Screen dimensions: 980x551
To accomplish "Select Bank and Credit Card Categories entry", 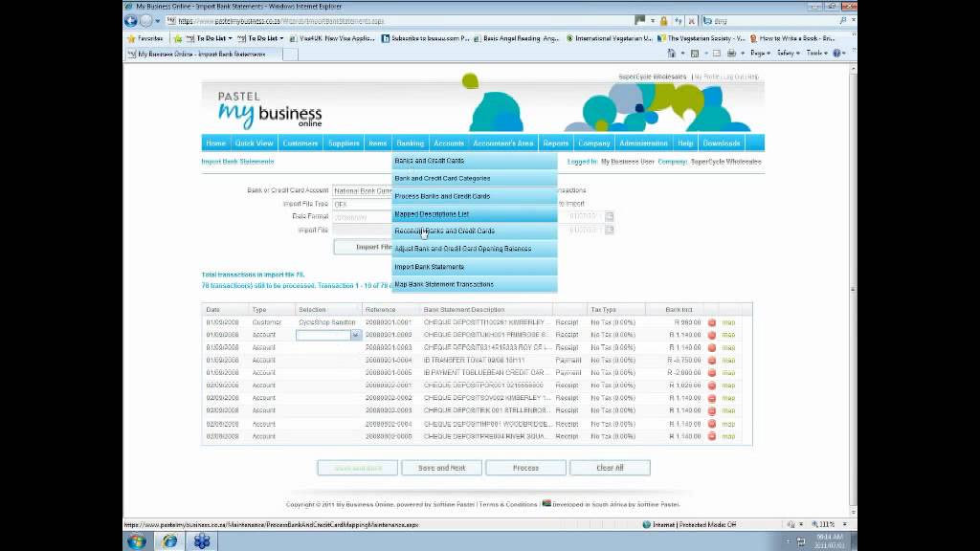I will pos(475,178).
